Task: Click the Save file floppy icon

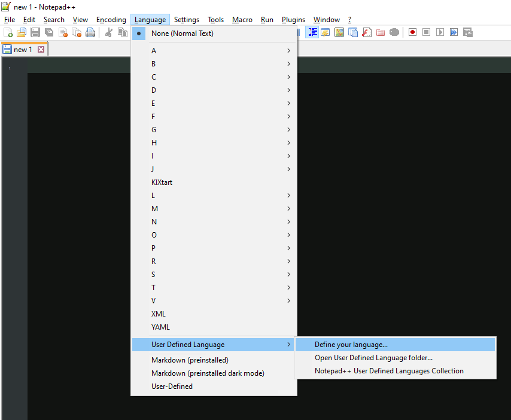Action: coord(35,32)
